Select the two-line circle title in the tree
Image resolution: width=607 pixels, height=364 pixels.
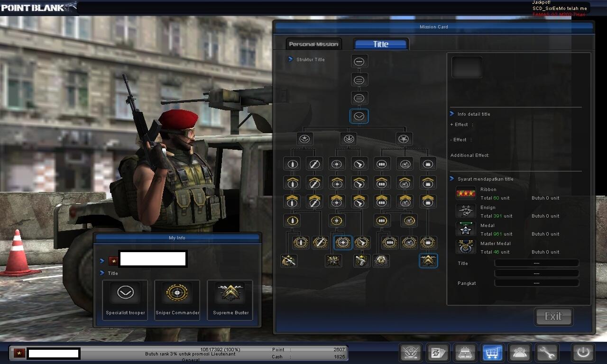click(359, 80)
